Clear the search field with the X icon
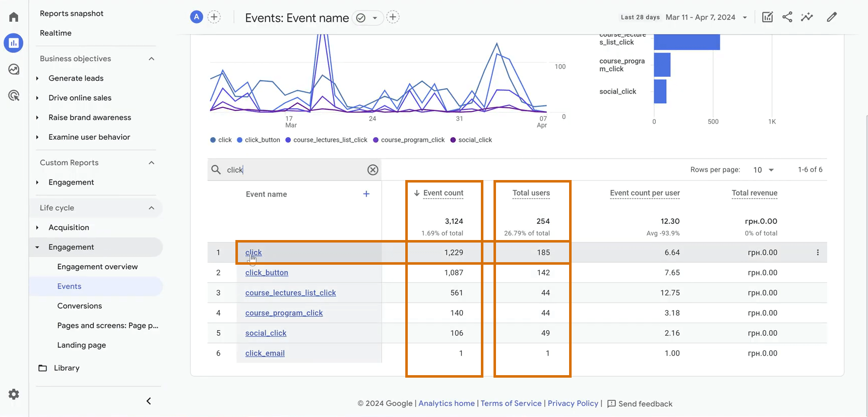This screenshot has width=868, height=417. click(x=373, y=170)
